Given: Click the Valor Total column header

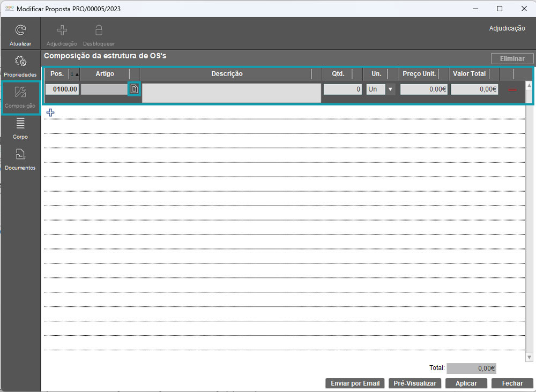Looking at the screenshot, I should point(469,74).
